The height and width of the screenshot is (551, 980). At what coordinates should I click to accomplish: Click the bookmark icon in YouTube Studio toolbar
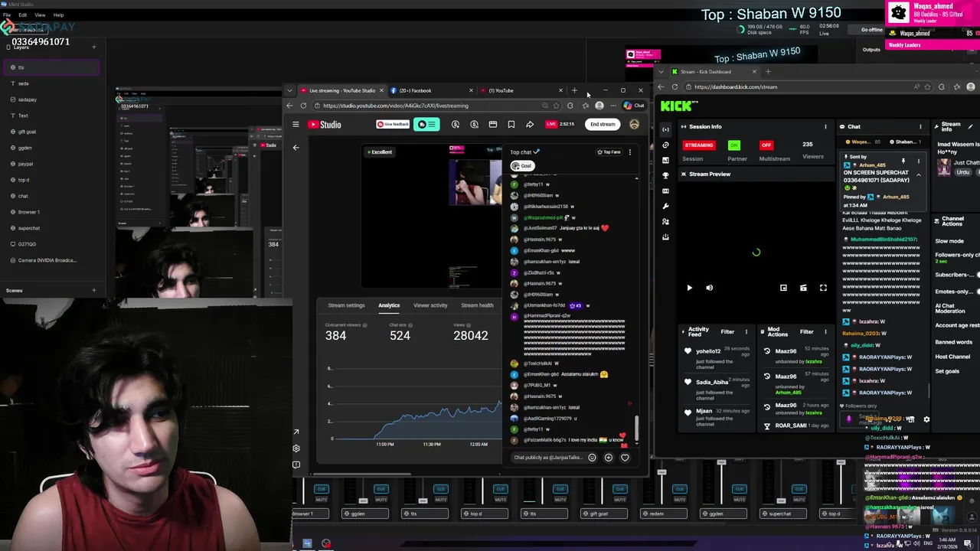(511, 124)
